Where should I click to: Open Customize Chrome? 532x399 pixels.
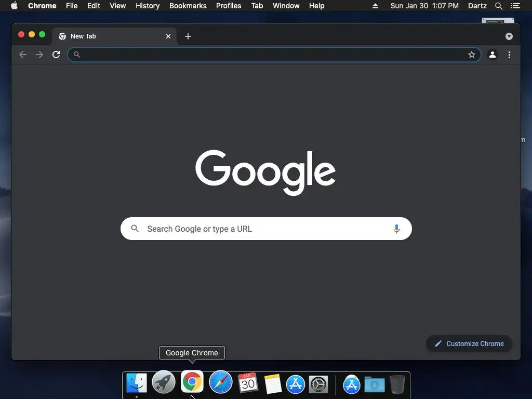pyautogui.click(x=469, y=344)
